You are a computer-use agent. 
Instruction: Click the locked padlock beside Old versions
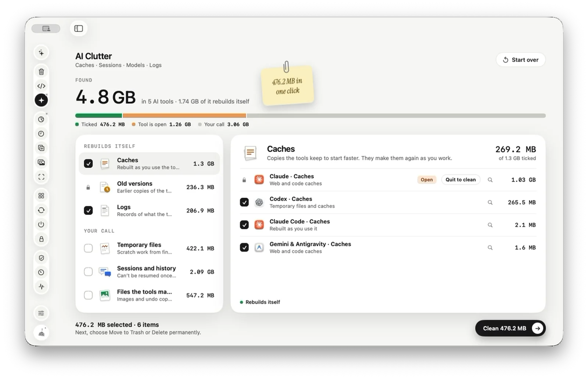pyautogui.click(x=88, y=187)
